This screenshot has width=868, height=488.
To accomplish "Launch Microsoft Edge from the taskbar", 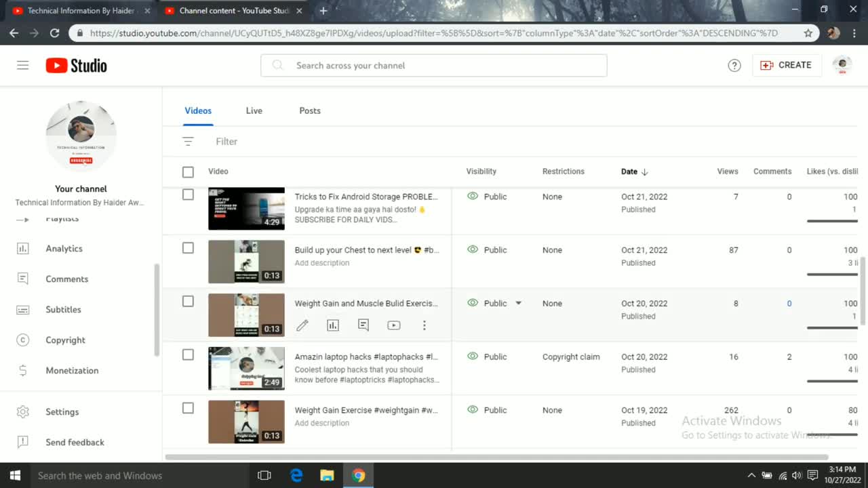I will (x=296, y=476).
